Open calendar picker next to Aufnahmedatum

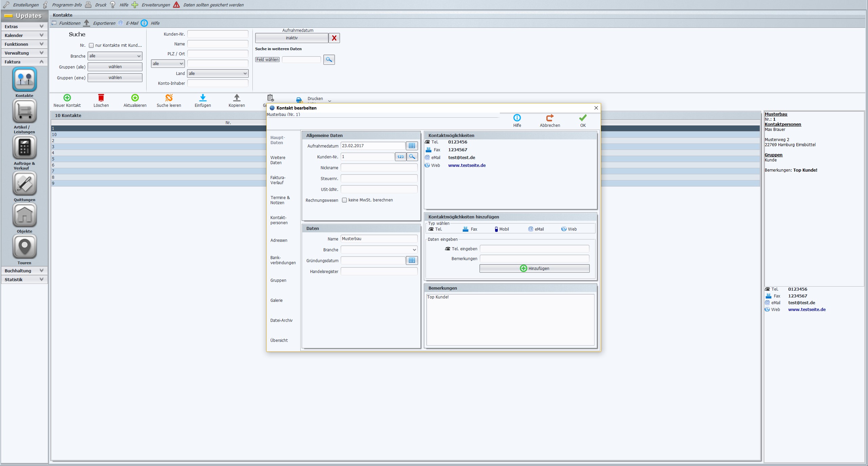(x=412, y=146)
